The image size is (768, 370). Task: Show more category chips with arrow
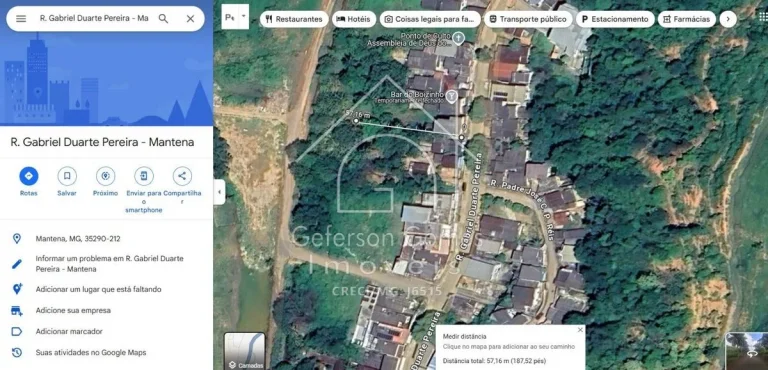(x=728, y=19)
